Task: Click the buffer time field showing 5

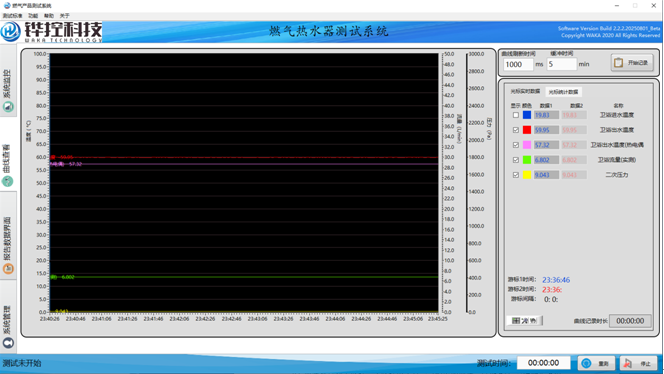Action: tap(562, 64)
